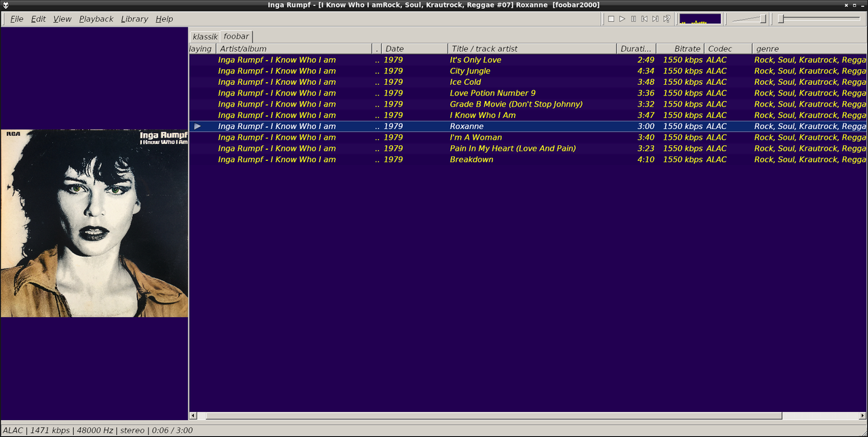Open the File menu

tap(17, 19)
